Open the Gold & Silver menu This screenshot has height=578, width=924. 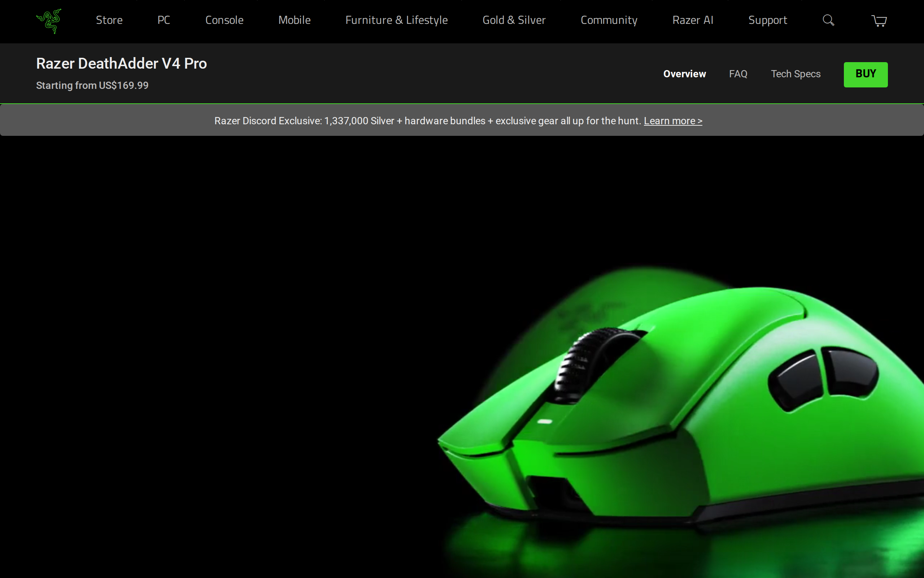[514, 20]
